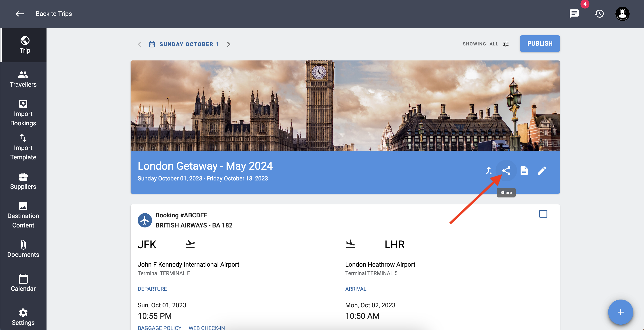This screenshot has height=330, width=644.
Task: Click the JFK takeoff plane icon
Action: pyautogui.click(x=190, y=244)
